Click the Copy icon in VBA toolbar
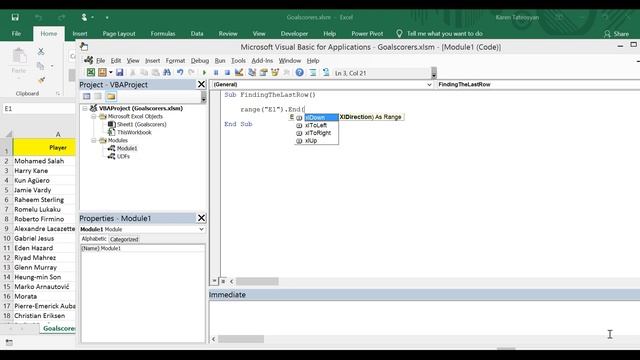 tap(144, 73)
